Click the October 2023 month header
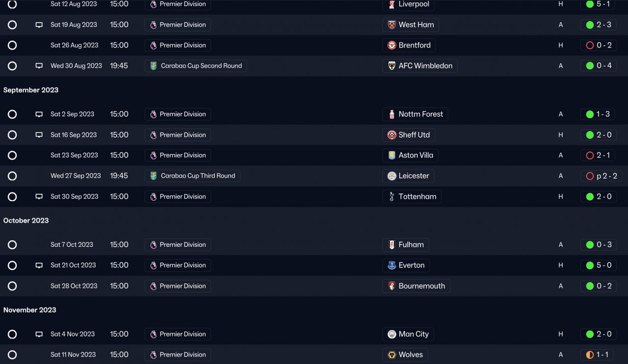This screenshot has height=364, width=628. click(26, 221)
